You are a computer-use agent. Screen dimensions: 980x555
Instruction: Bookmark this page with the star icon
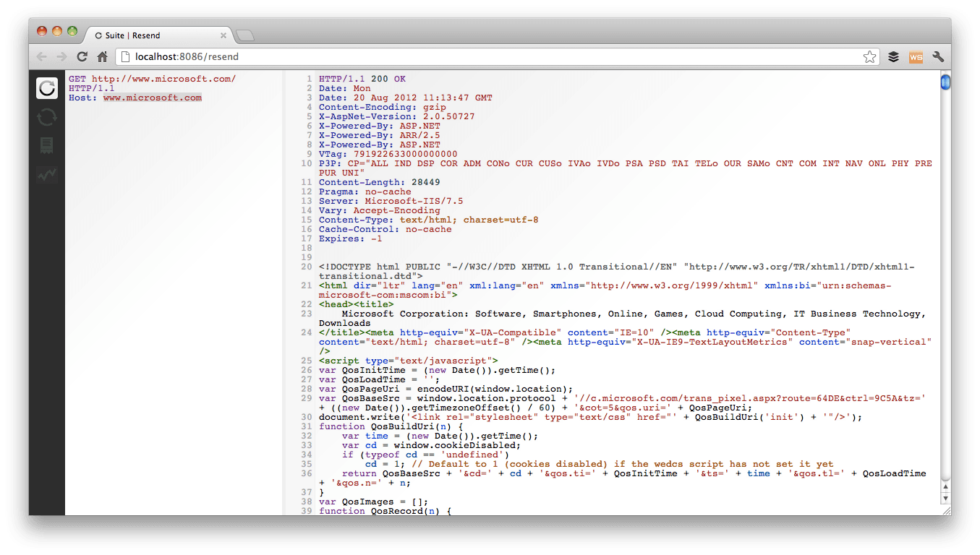(x=870, y=56)
